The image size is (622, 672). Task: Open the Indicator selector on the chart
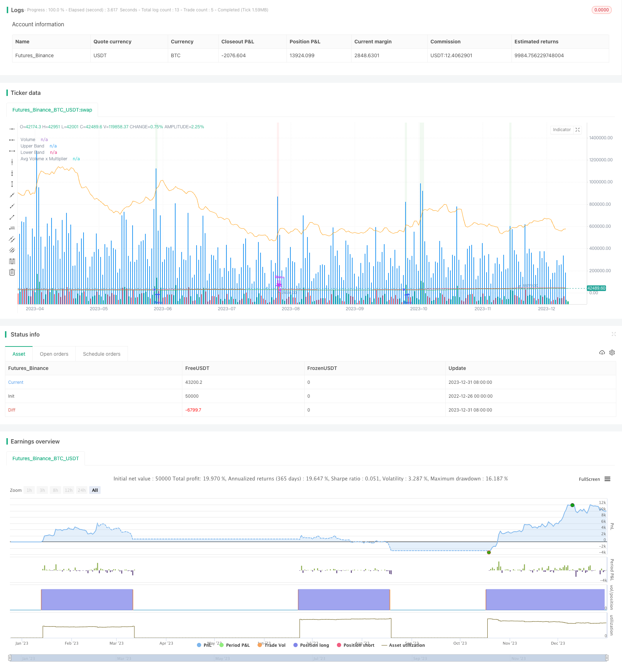[562, 130]
